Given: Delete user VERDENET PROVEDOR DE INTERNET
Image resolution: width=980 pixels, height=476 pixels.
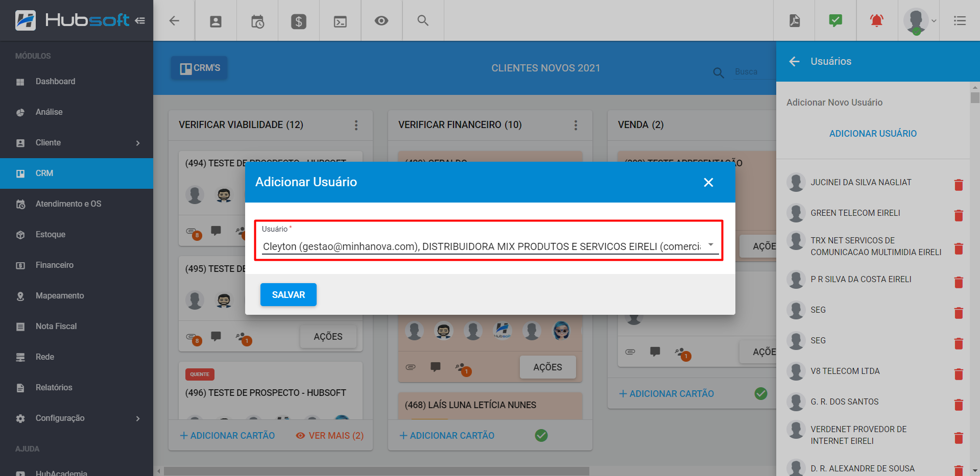Looking at the screenshot, I should pyautogui.click(x=959, y=438).
